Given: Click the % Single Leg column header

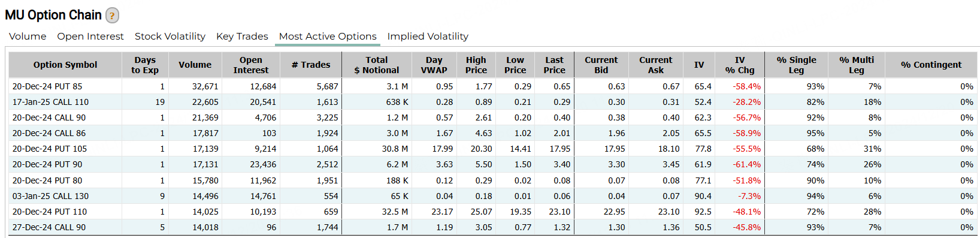Looking at the screenshot, I should pyautogui.click(x=796, y=65).
